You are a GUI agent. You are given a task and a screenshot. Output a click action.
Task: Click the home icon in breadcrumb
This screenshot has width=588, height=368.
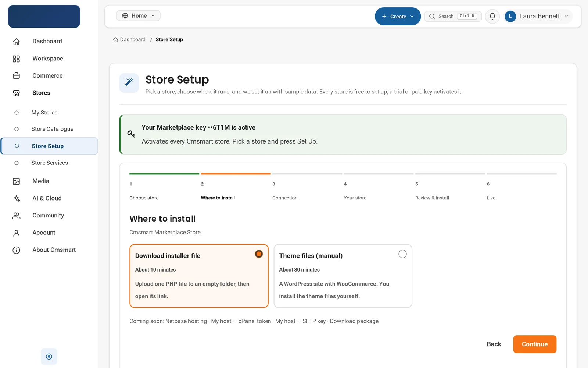(115, 40)
